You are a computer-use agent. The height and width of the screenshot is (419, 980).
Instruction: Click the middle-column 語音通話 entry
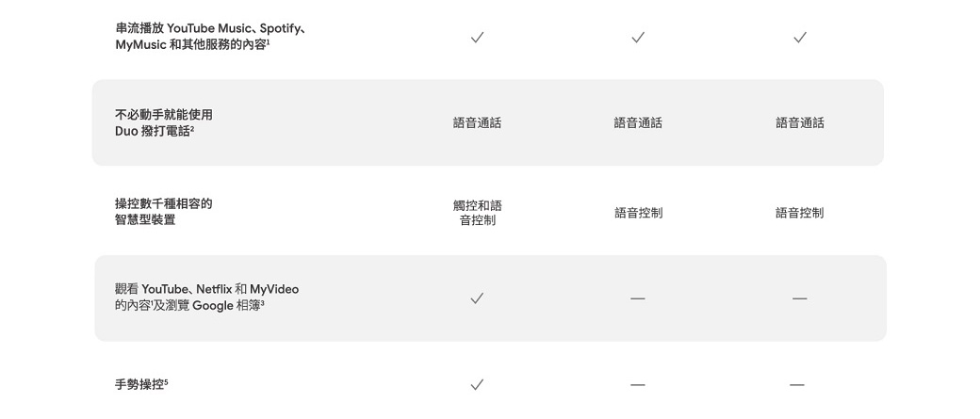(x=638, y=123)
